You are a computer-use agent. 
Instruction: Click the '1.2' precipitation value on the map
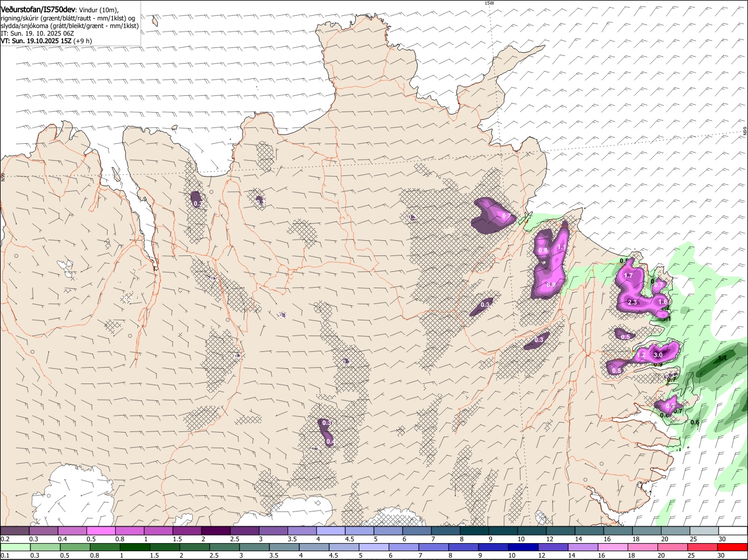click(640, 355)
